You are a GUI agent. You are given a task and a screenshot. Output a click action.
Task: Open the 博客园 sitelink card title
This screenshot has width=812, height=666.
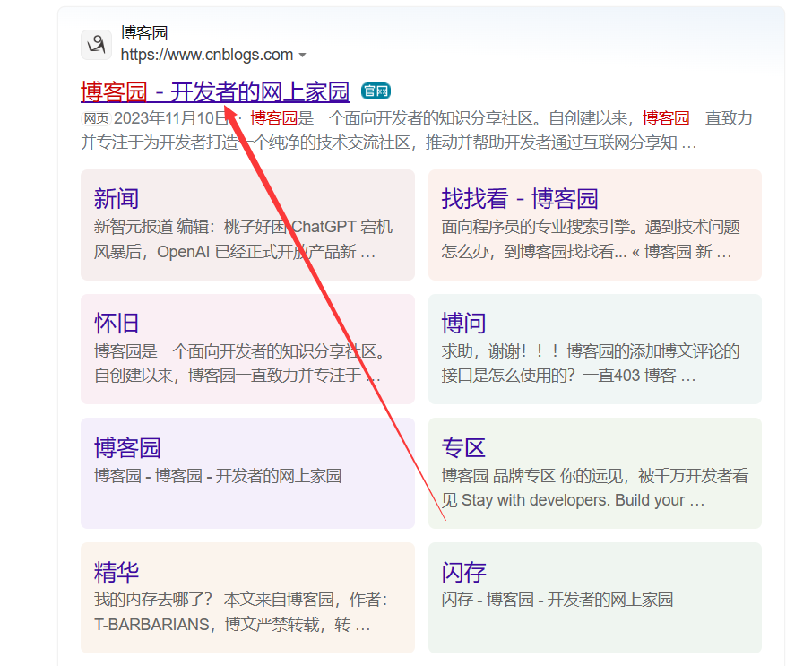pos(127,448)
